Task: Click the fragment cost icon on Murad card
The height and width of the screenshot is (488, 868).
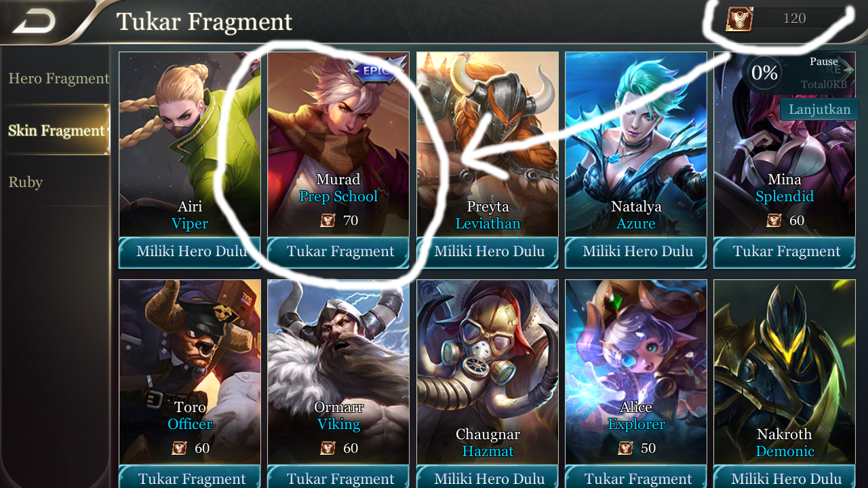Action: [328, 220]
